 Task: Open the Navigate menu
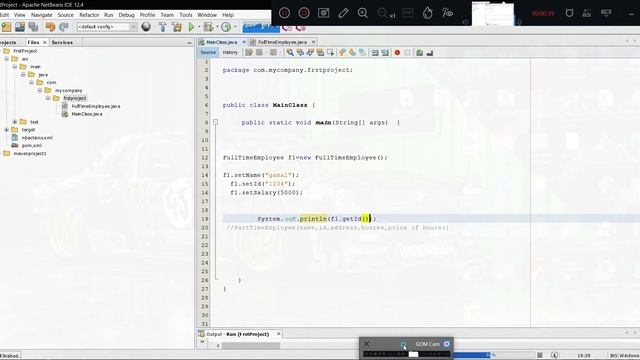[x=42, y=15]
